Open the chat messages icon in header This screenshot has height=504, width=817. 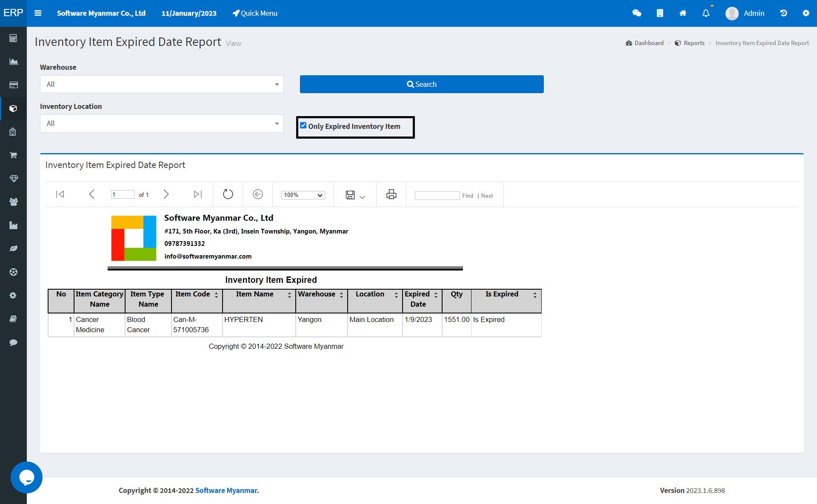(x=637, y=13)
